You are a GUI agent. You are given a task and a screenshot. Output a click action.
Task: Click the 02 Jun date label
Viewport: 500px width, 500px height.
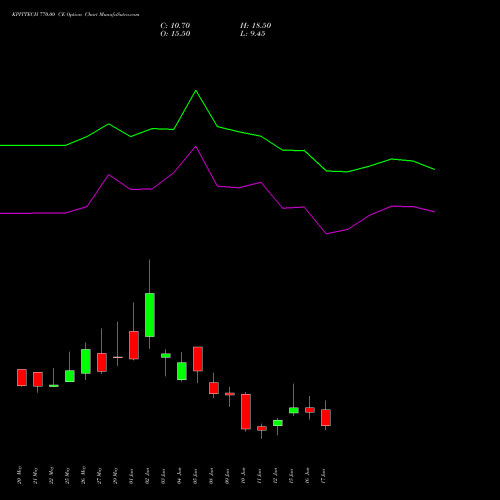(147, 476)
